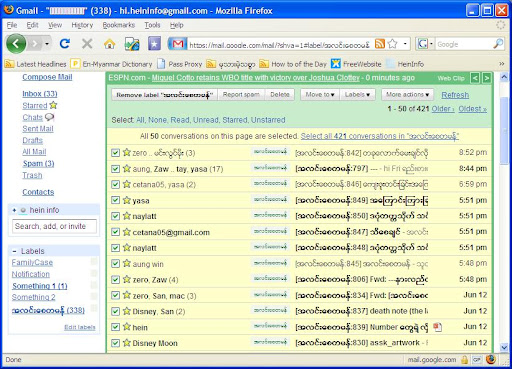Uncheck the zero, Zaw (4) conversation
Screen dimensions: 512x369
coord(115,279)
